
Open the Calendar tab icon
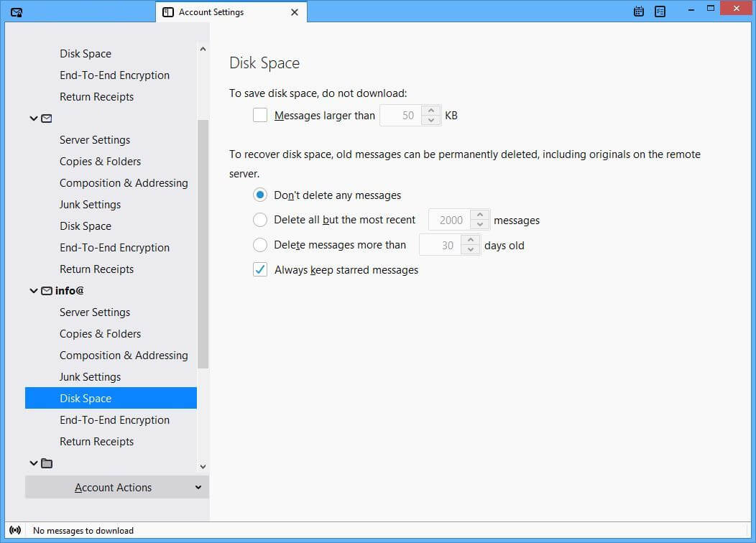pyautogui.click(x=639, y=11)
